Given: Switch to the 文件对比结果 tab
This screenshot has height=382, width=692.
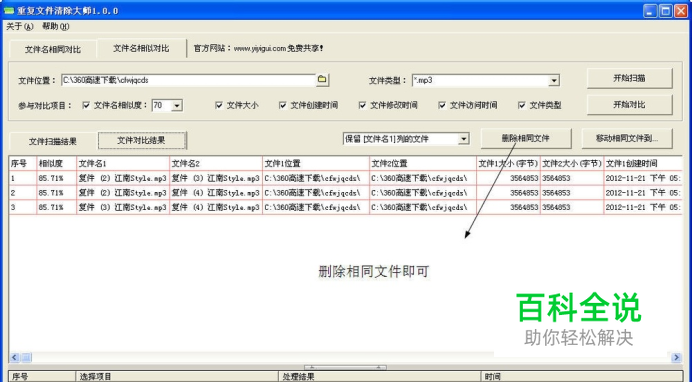Looking at the screenshot, I should pos(142,140).
